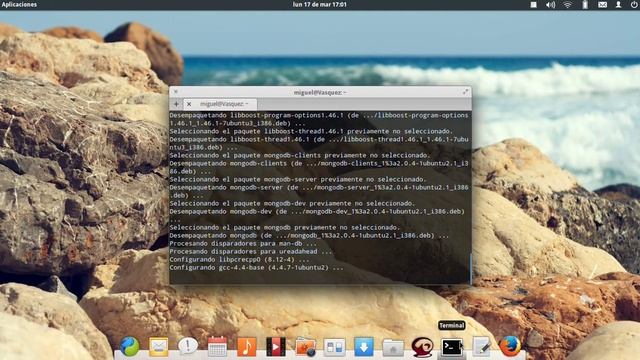The height and width of the screenshot is (360, 640).
Task: Click 'Seleccionando el paquete mongodb-server' line
Action: [298, 179]
